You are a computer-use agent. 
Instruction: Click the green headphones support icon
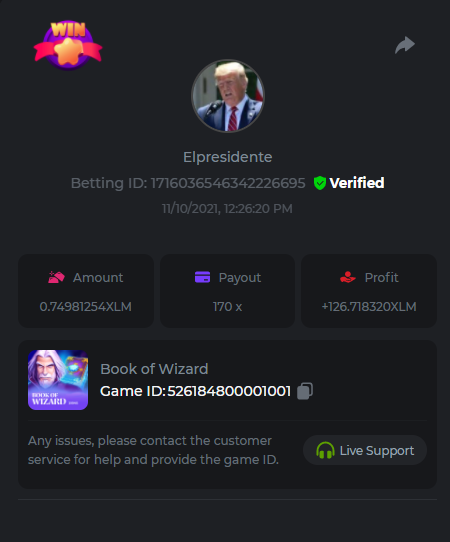(x=325, y=450)
